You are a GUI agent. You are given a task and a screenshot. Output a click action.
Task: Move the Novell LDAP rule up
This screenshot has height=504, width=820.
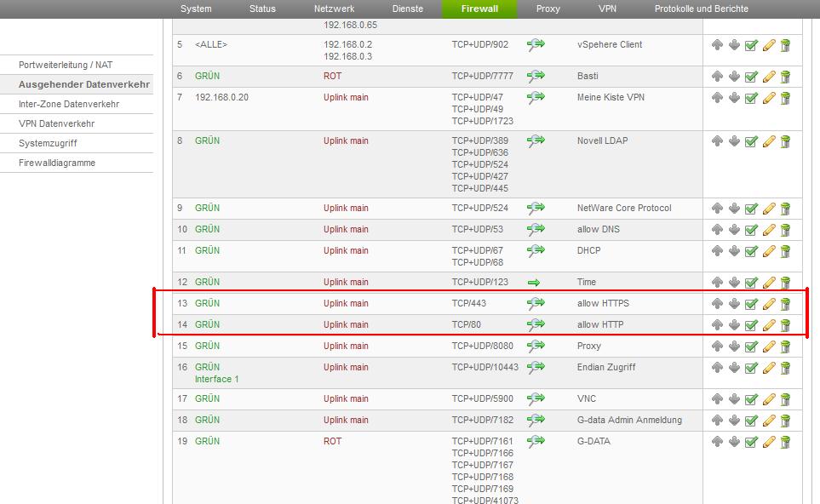click(x=717, y=141)
